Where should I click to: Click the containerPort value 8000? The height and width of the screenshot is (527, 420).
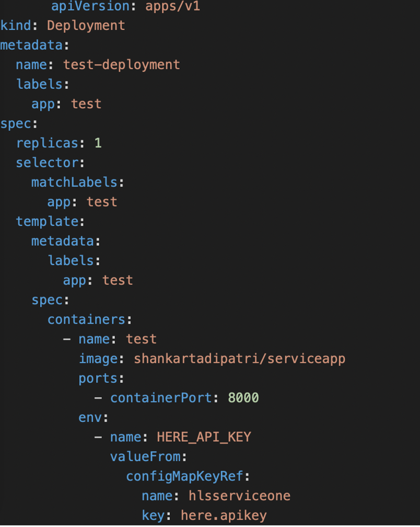point(243,397)
